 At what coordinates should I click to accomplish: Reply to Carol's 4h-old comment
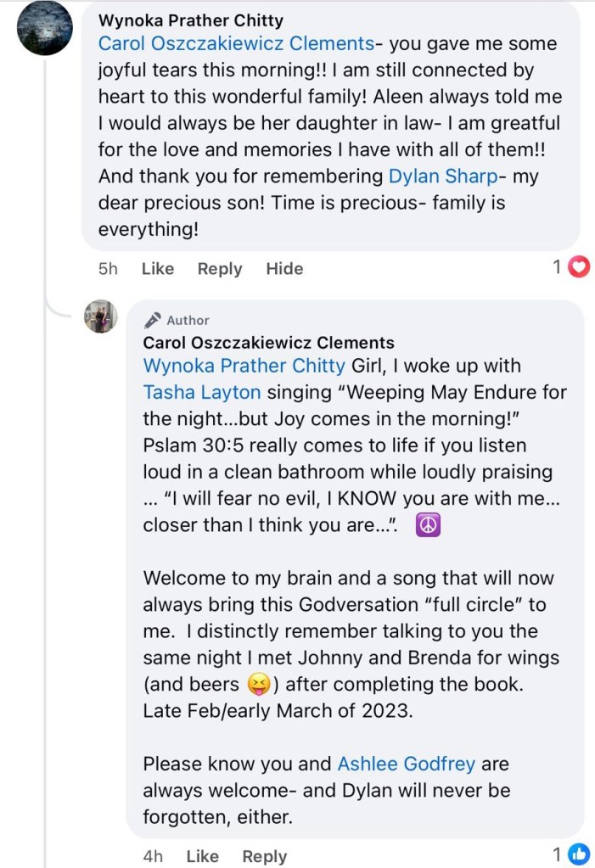click(x=264, y=856)
